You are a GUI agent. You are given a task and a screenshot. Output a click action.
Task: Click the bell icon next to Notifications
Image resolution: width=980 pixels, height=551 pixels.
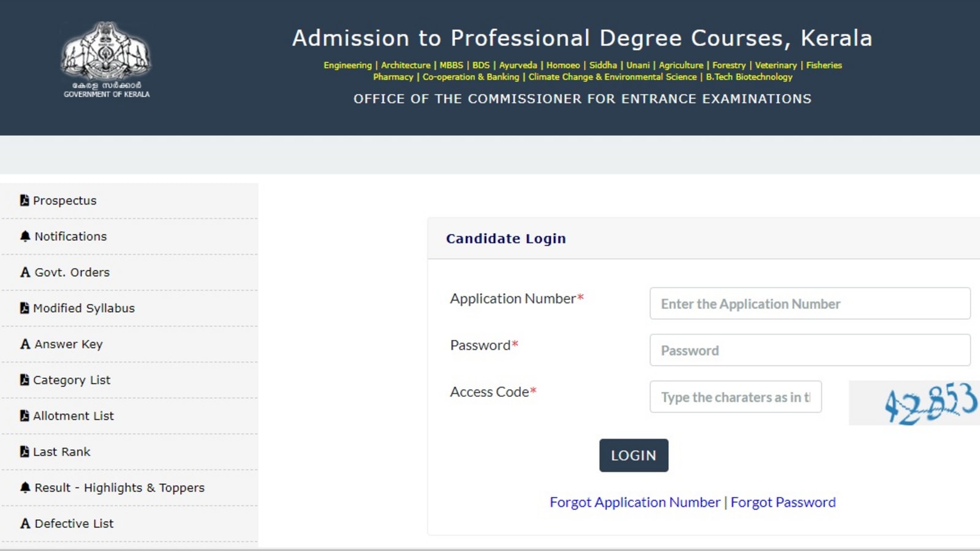(x=24, y=236)
